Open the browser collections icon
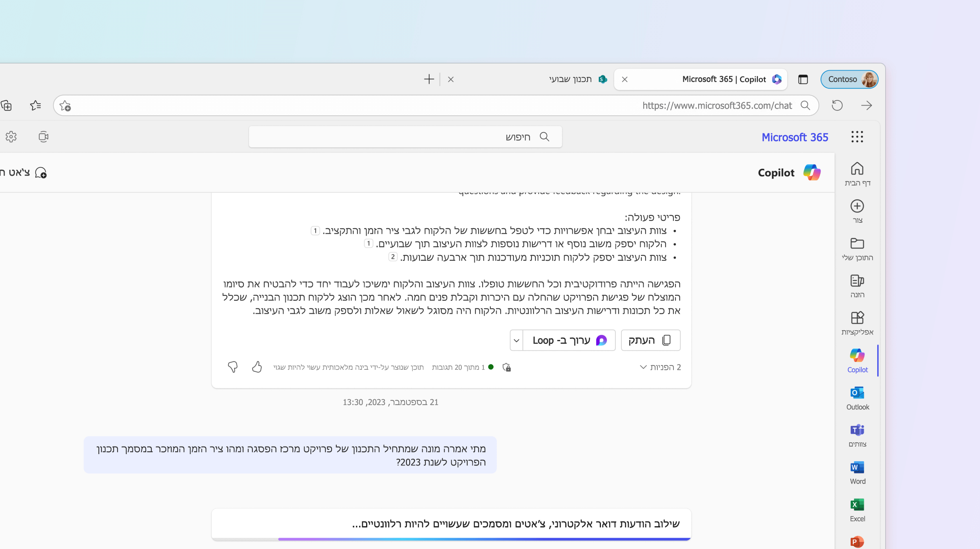This screenshot has width=980, height=549. point(6,105)
